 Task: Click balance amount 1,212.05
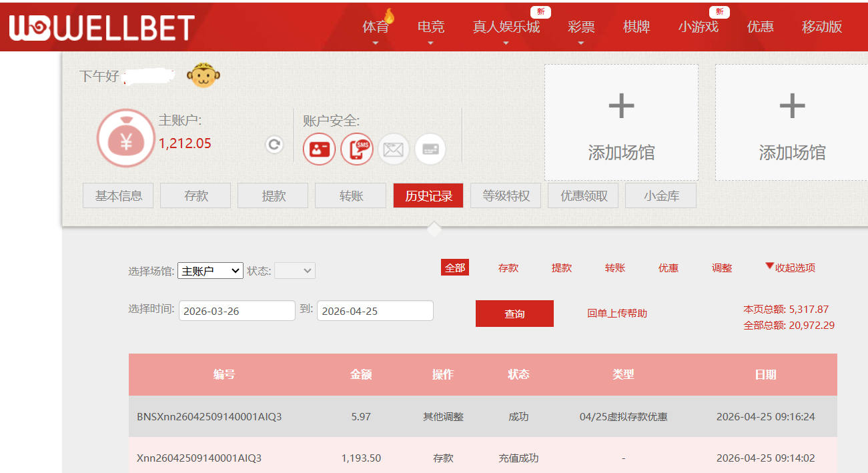185,143
